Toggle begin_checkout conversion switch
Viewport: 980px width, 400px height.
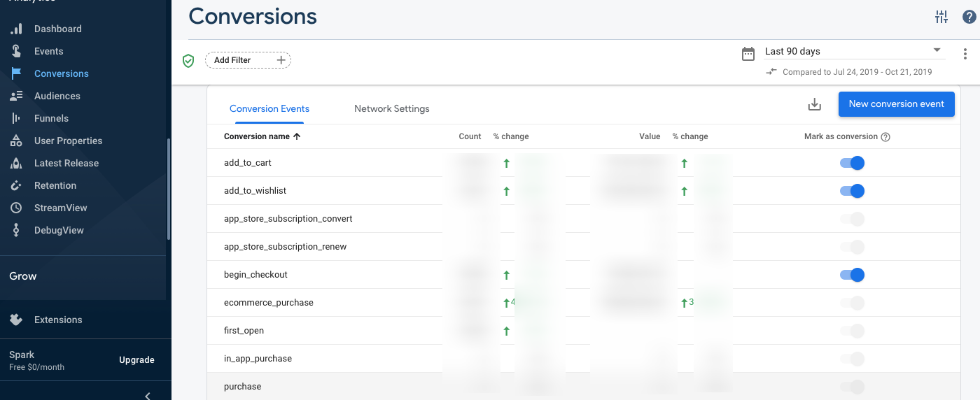click(852, 275)
